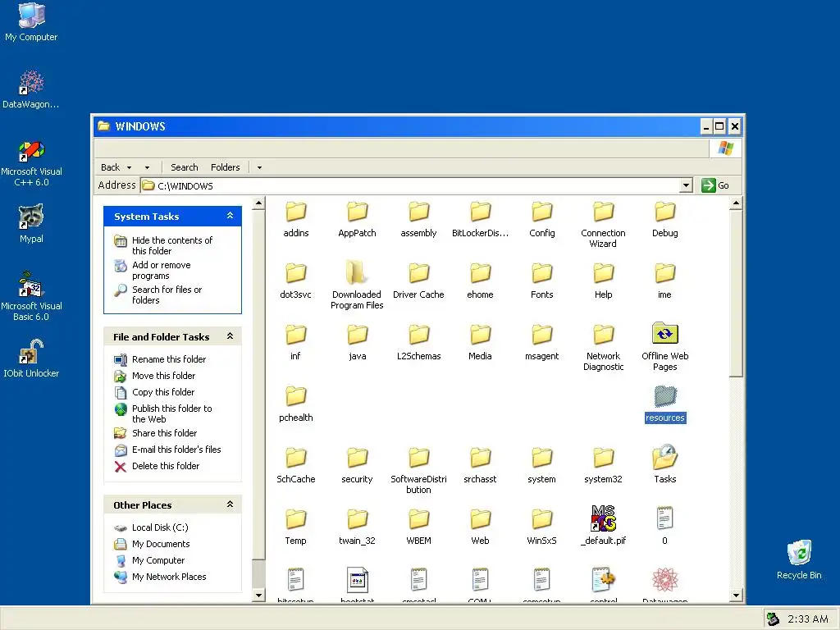
Task: Select Microsoft Visual C++ 6.0 shortcut
Action: (x=31, y=162)
